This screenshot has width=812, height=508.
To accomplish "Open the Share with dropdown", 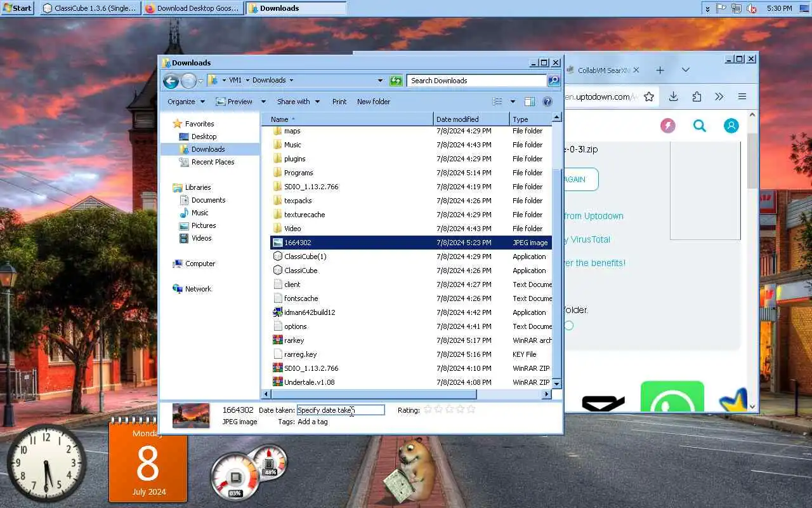I will coord(299,102).
